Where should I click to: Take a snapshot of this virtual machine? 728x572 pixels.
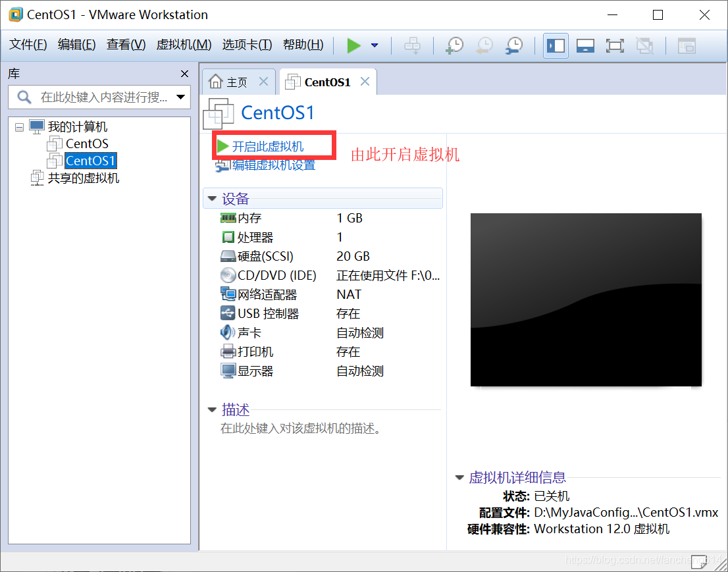454,45
